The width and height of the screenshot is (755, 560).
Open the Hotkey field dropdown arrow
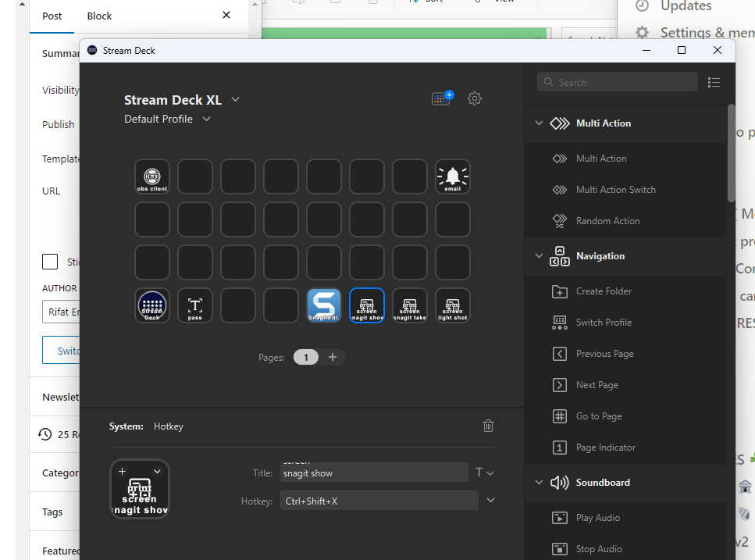[490, 501]
